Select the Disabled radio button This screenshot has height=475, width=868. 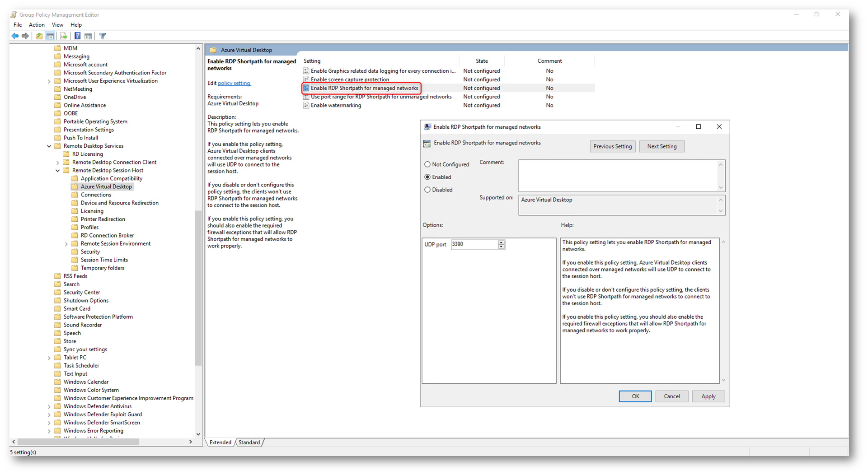427,190
